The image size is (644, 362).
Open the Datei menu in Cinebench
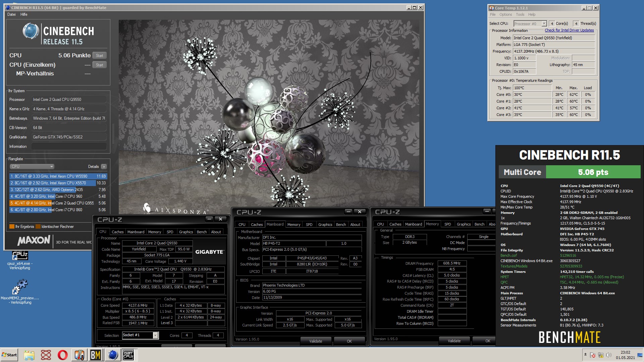click(x=11, y=14)
